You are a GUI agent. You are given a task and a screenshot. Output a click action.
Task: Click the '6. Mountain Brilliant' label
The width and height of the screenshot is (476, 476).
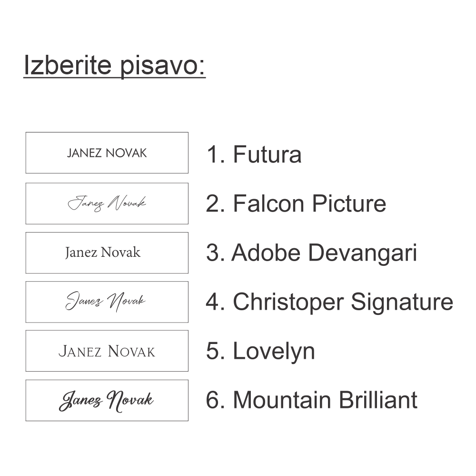point(311,400)
